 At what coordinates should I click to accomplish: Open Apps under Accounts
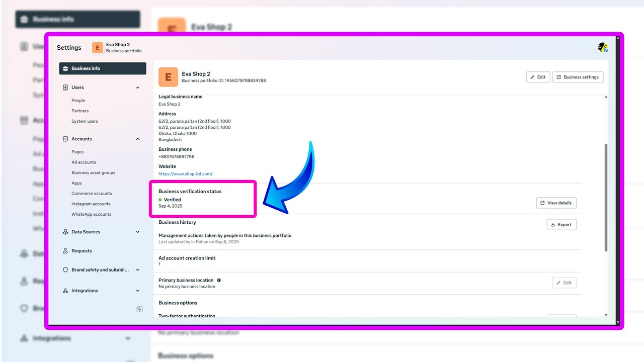(x=76, y=183)
